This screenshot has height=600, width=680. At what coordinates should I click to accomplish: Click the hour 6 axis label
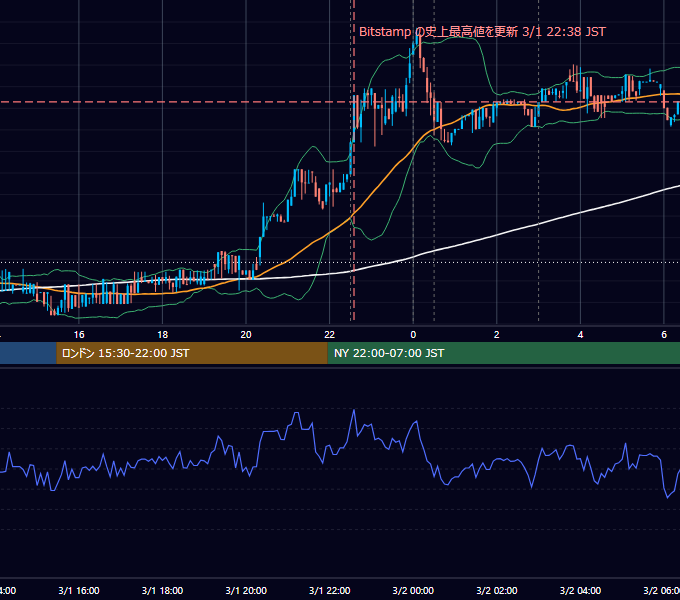click(x=664, y=335)
